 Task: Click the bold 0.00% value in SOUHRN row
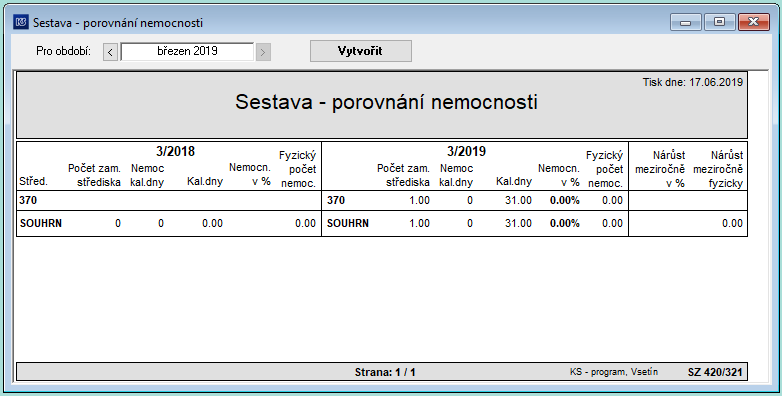(x=565, y=223)
